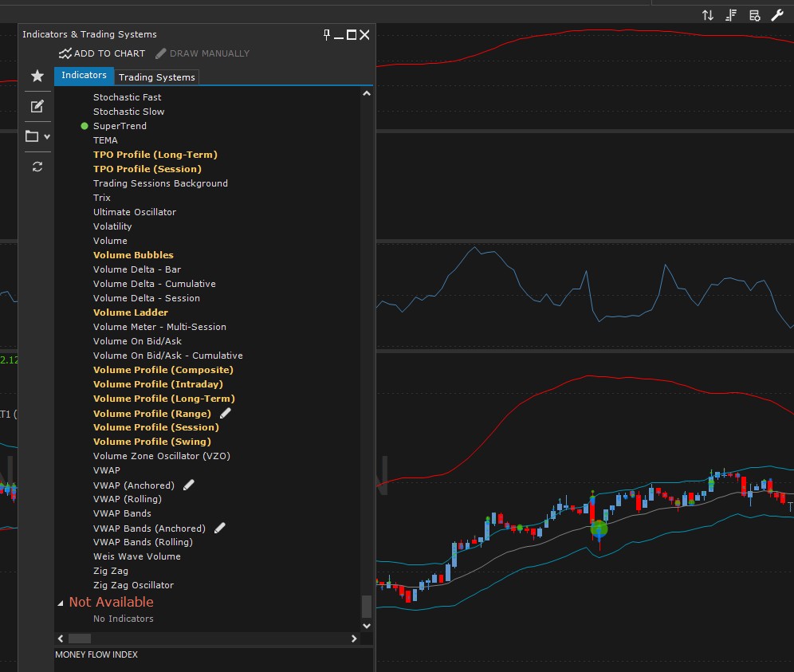Select Weis Wave Volume
The height and width of the screenshot is (672, 794).
(137, 556)
